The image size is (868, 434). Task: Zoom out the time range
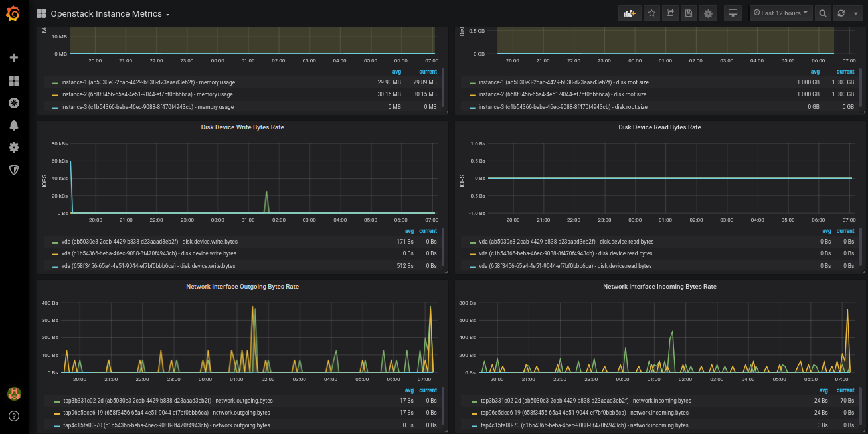823,13
